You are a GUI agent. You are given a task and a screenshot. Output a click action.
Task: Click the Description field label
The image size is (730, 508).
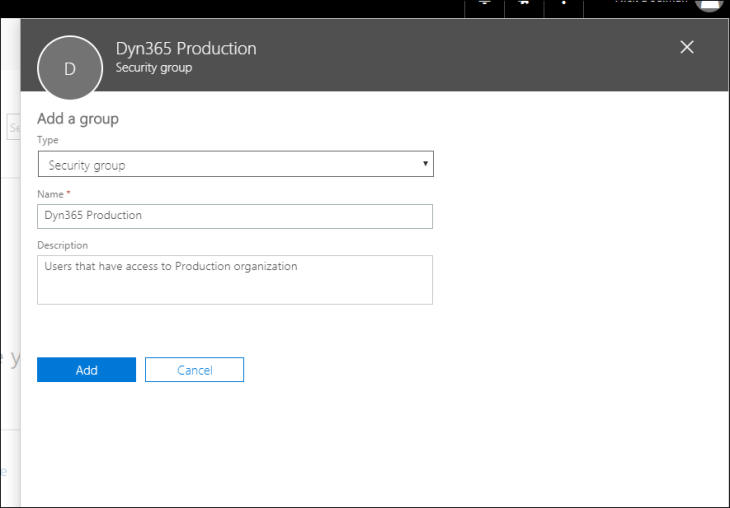coord(63,245)
